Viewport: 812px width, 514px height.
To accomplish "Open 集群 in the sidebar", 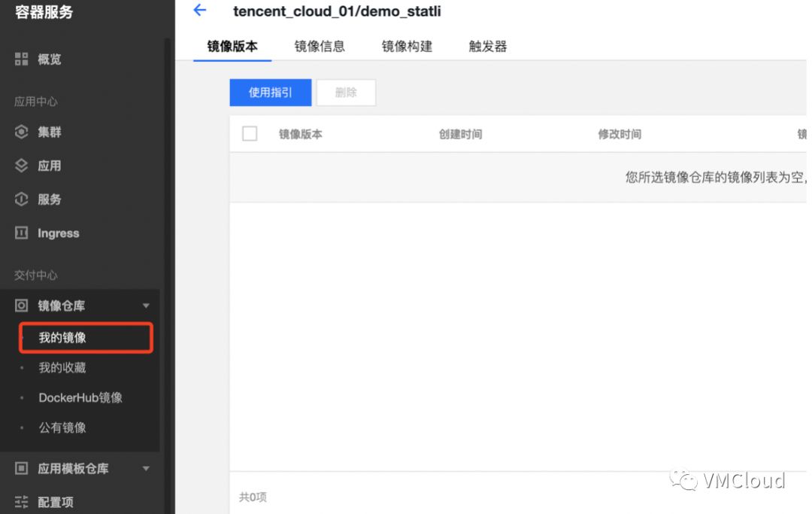I will (49, 132).
